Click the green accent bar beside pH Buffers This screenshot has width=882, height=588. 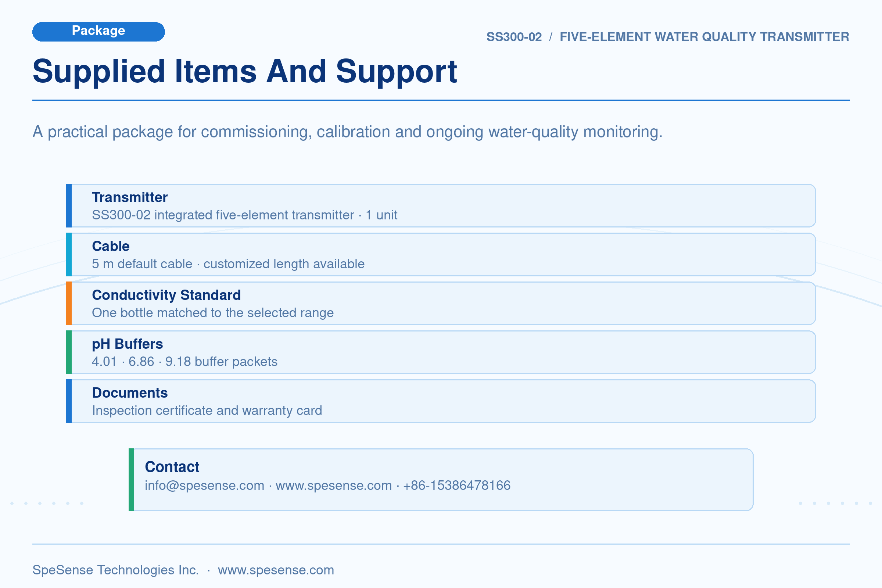(x=69, y=352)
